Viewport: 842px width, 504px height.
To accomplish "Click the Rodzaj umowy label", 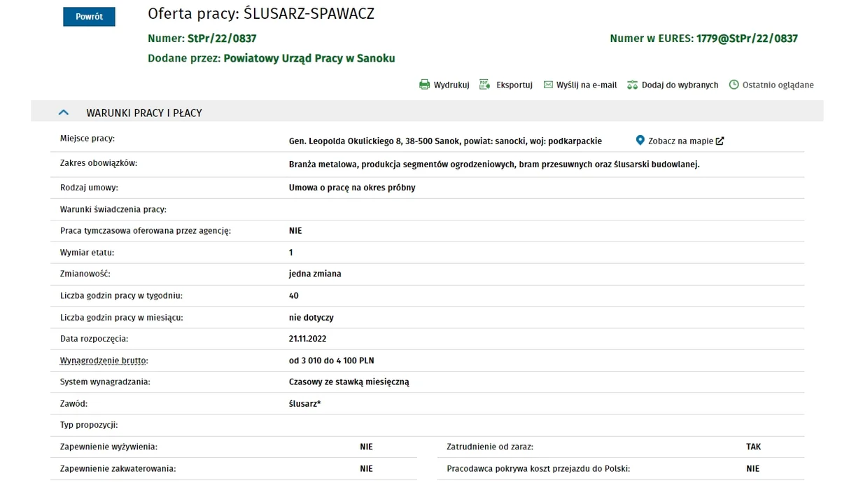I will pos(89,188).
